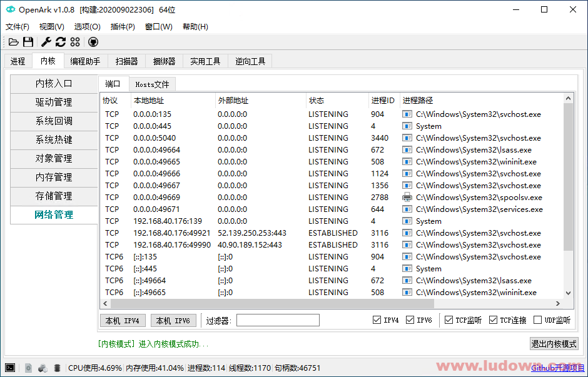This screenshot has height=377, width=588.
Task: Open the wrench settings tool icon
Action: (x=46, y=42)
